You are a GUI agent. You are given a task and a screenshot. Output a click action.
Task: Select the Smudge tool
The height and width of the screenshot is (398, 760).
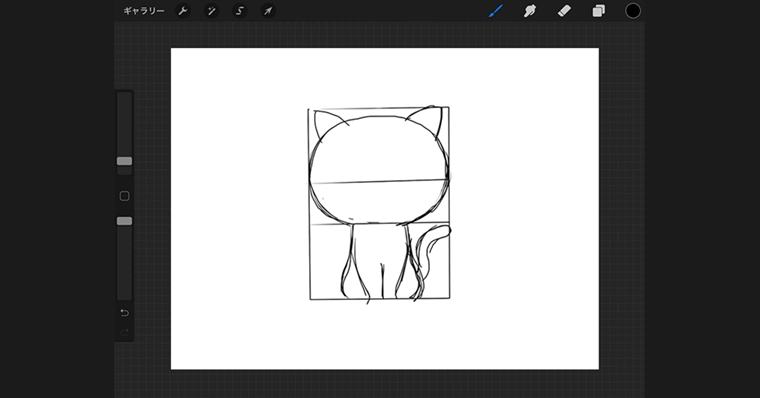[x=530, y=11]
